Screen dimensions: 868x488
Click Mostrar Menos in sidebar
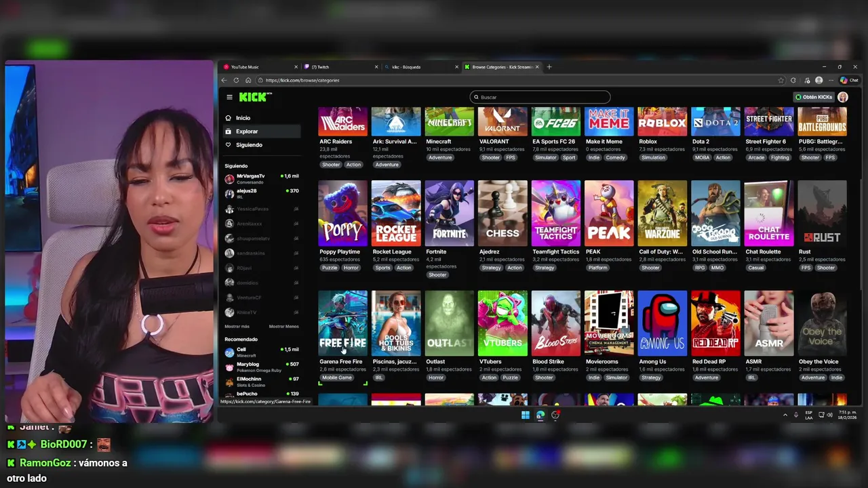pyautogui.click(x=283, y=327)
